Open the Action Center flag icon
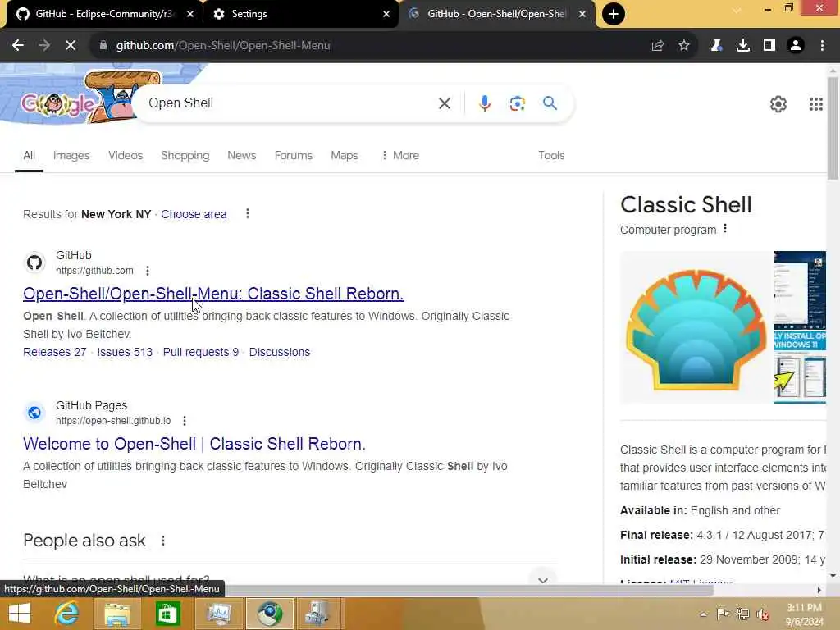Image resolution: width=840 pixels, height=630 pixels. (723, 614)
